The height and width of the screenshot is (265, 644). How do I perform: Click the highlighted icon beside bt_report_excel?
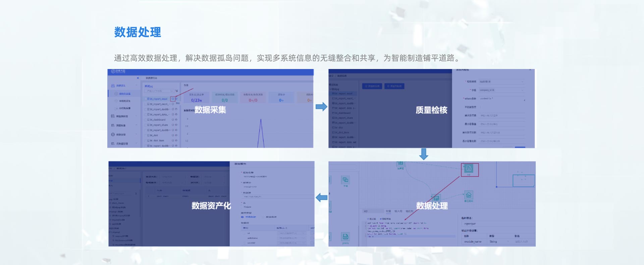tap(173, 99)
